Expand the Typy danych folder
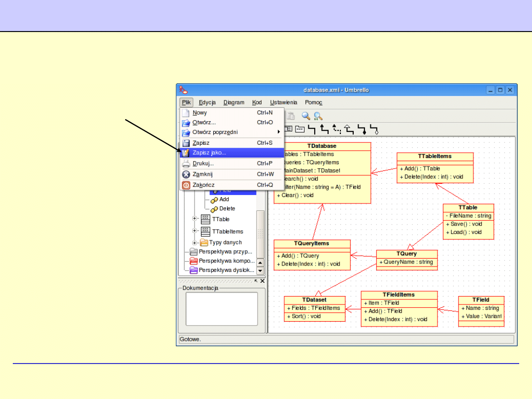 pyautogui.click(x=195, y=242)
